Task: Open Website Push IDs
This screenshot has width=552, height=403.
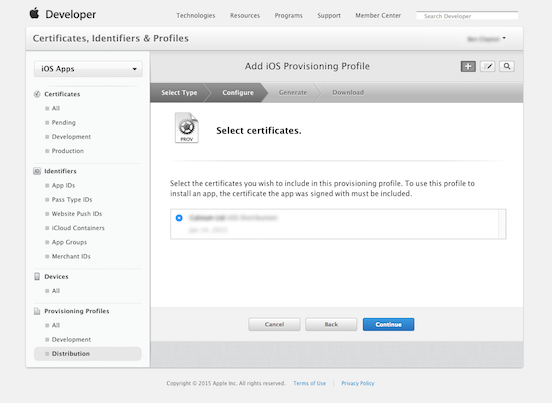Action: [x=77, y=214]
